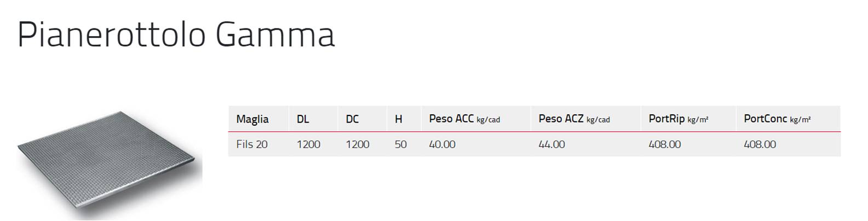868x221 pixels.
Task: Select the PortConc kg/m² header
Action: [x=777, y=119]
